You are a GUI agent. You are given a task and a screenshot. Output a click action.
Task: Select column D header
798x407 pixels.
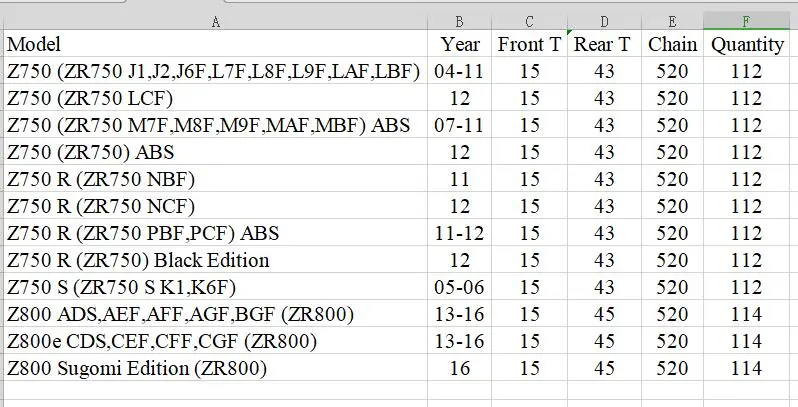[604, 21]
